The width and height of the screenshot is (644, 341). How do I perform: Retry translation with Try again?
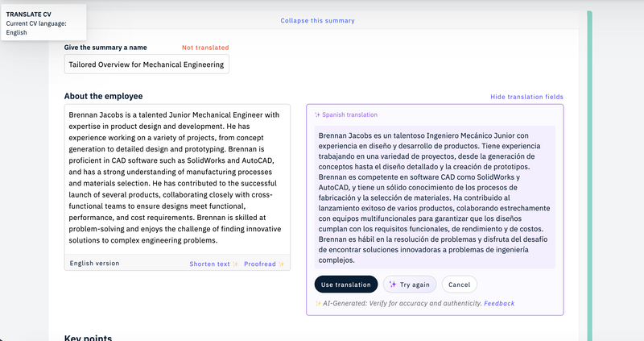(410, 285)
